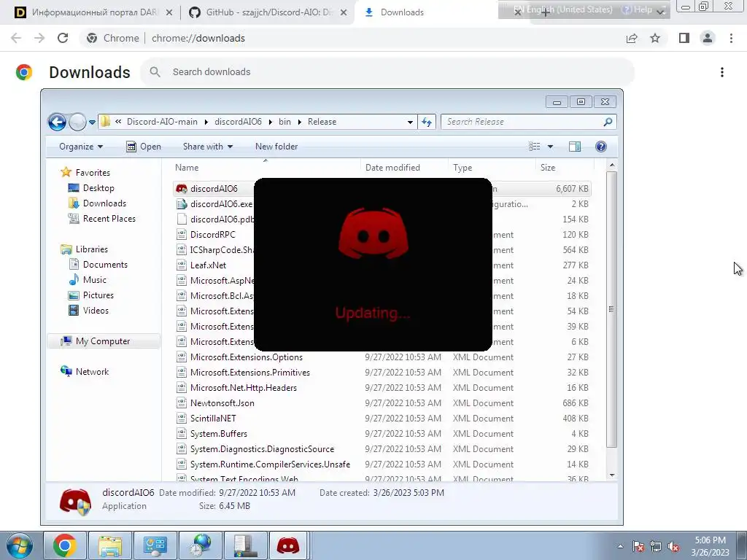Expand the view options dropdown arrow
This screenshot has height=560, width=747.
click(x=550, y=147)
